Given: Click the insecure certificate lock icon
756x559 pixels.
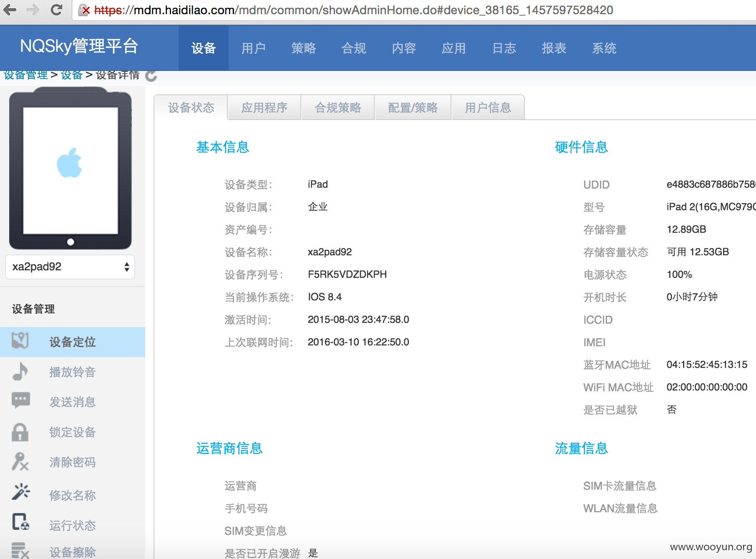Looking at the screenshot, I should 84,10.
